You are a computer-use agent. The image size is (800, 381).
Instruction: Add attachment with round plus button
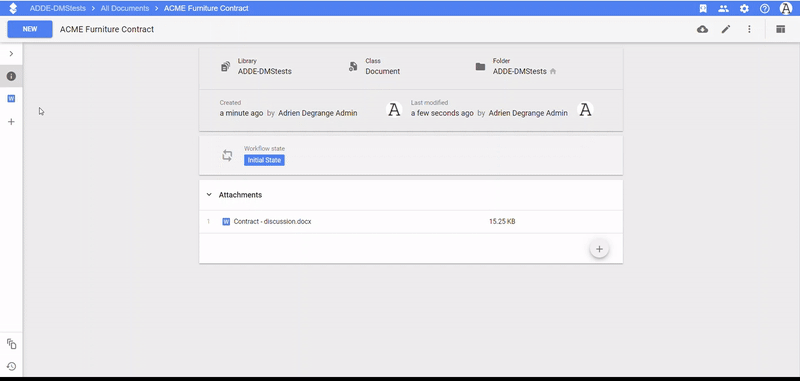[599, 249]
